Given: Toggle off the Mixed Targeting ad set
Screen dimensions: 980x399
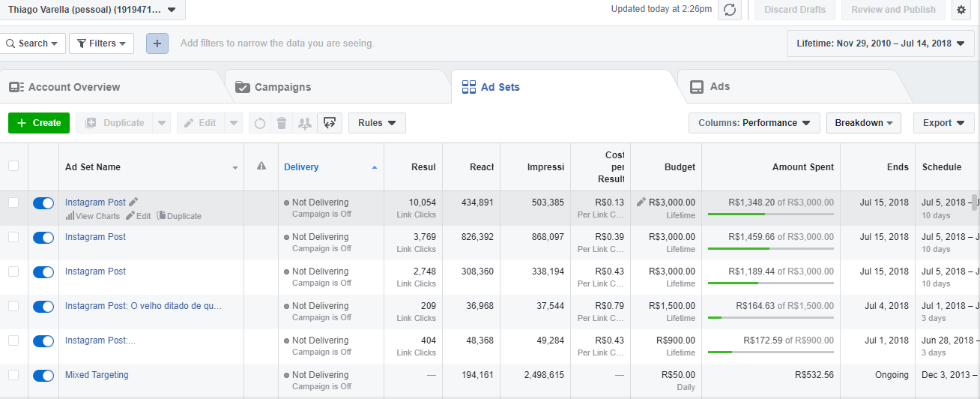Looking at the screenshot, I should point(43,375).
